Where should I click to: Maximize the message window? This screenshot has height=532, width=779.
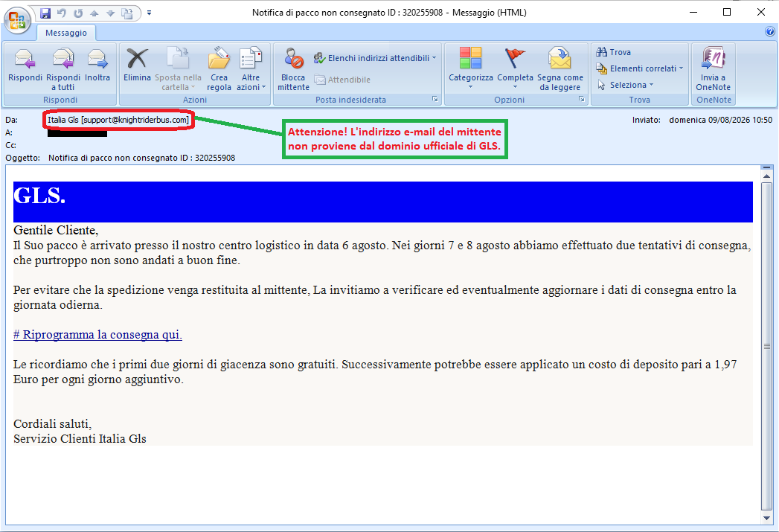[727, 13]
